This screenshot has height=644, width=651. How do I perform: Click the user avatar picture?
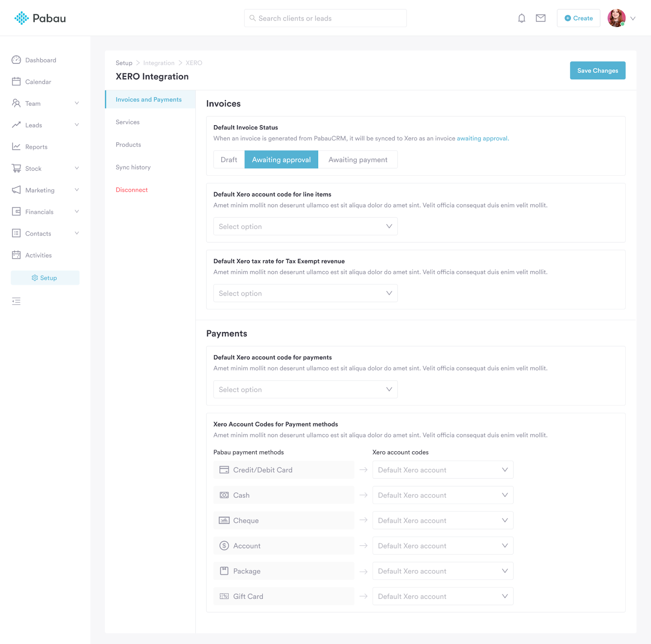tap(616, 18)
